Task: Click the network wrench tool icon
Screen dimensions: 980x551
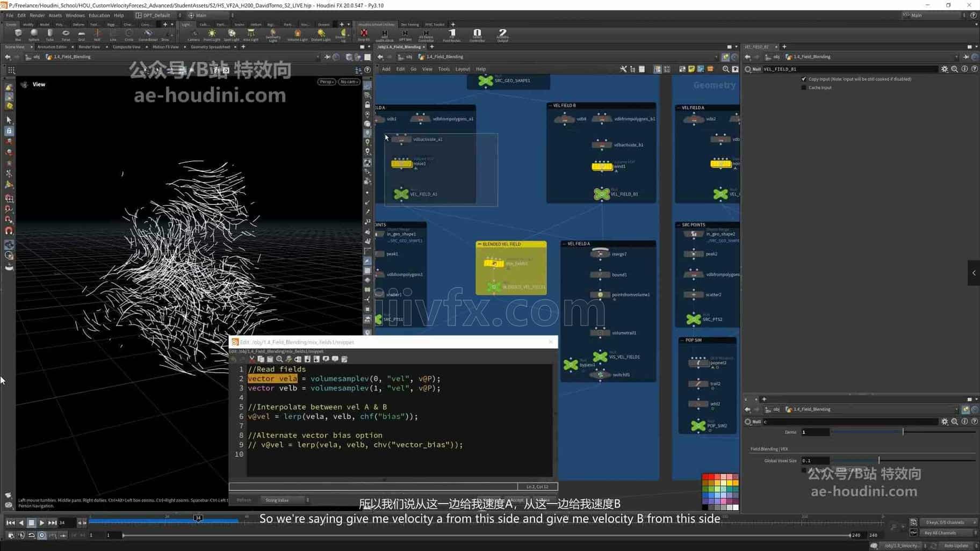Action: click(623, 69)
